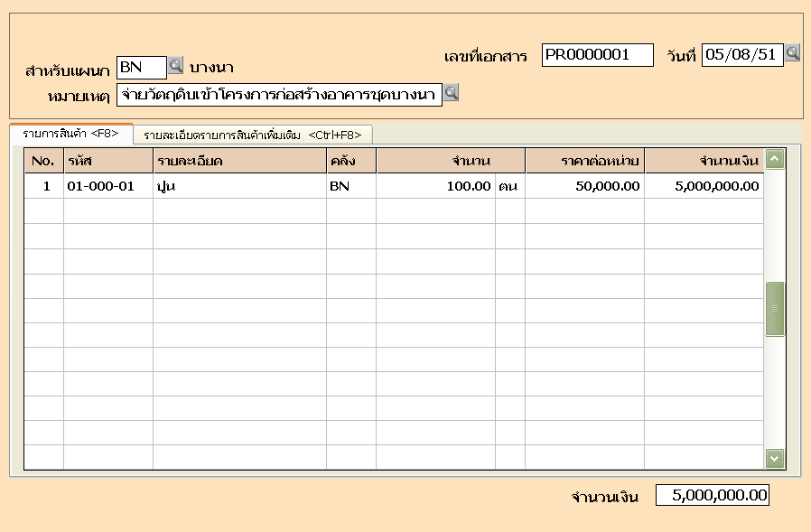Click the warehouse cell BN in row 1
The width and height of the screenshot is (811, 532).
point(350,186)
